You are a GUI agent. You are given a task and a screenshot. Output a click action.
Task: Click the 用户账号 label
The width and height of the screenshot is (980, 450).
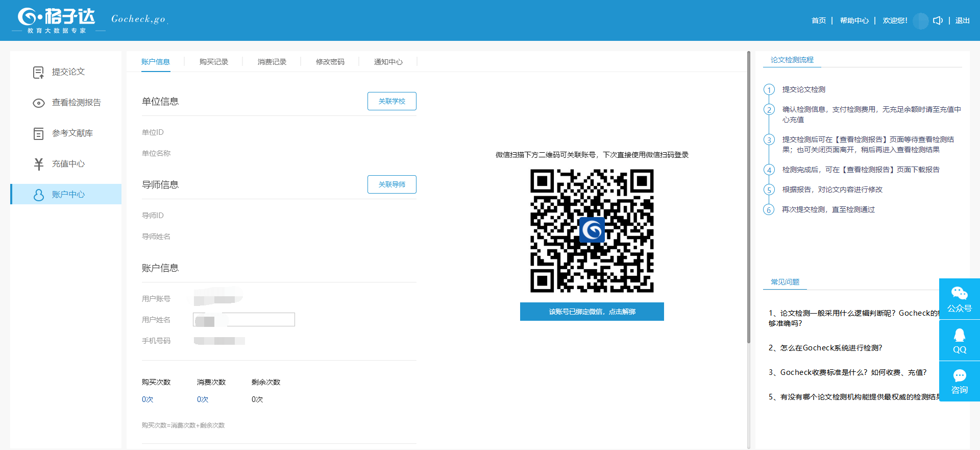click(156, 299)
